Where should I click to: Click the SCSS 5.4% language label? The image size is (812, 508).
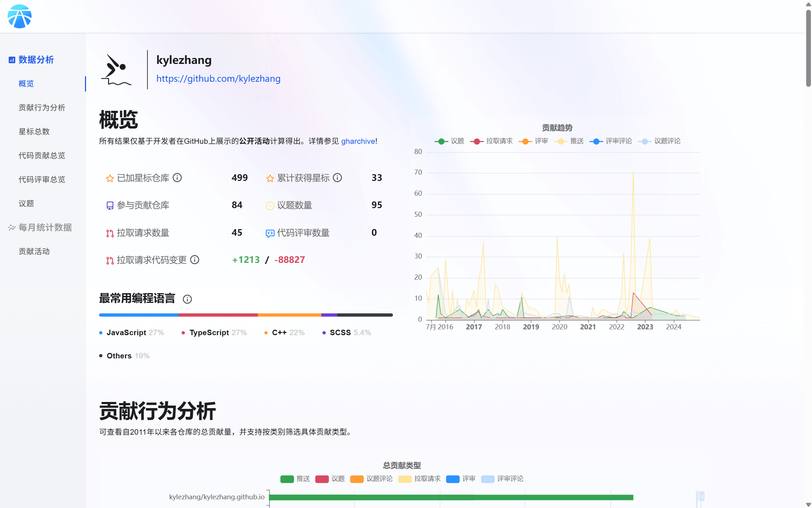pos(347,333)
